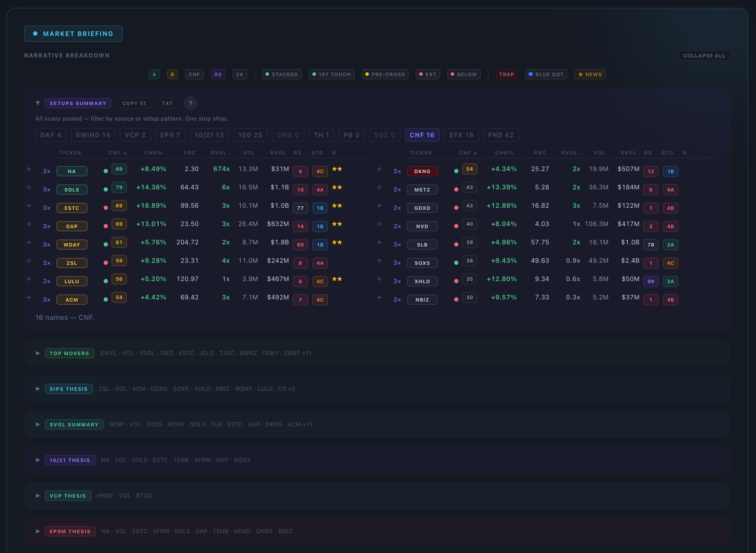The image size is (756, 553).
Task: Toggle the 2A legend chip
Action: pos(240,74)
